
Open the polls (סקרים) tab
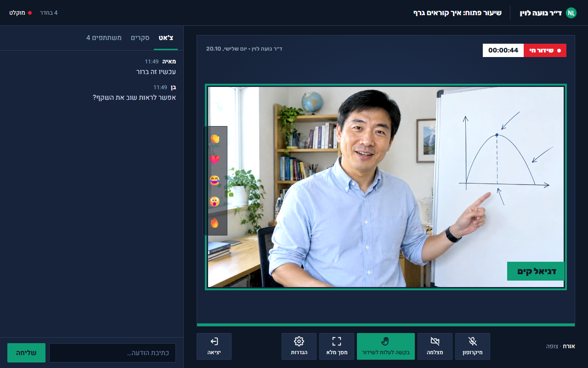pos(140,38)
